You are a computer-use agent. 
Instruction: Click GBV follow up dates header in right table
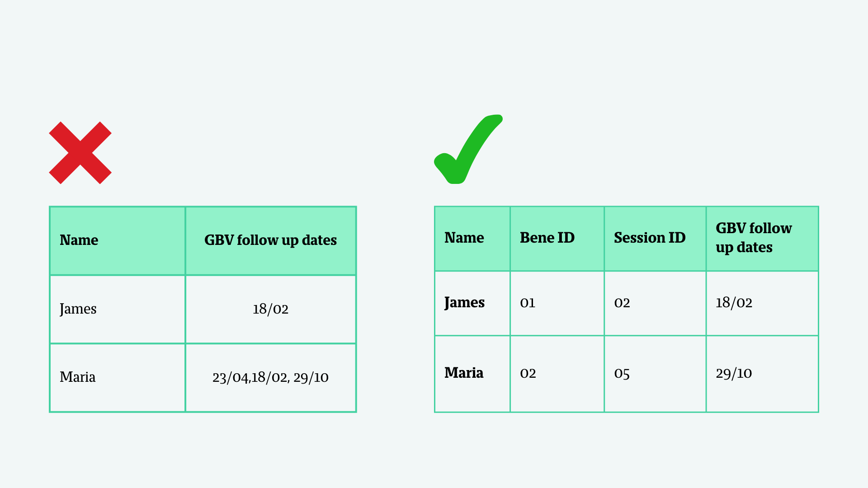[762, 239]
